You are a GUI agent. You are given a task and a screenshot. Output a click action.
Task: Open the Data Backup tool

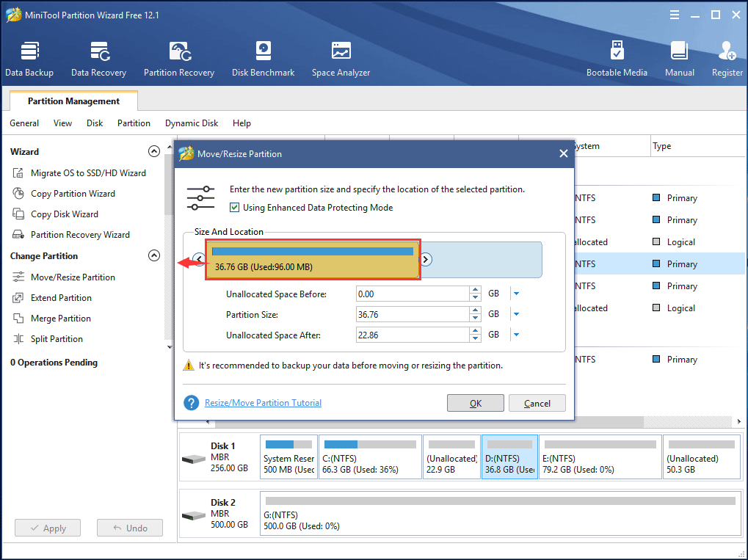29,59
